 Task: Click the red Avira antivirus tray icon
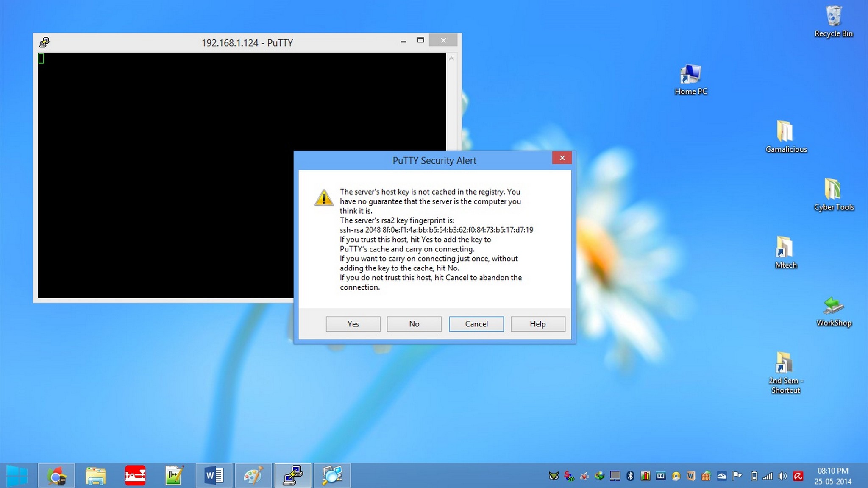(x=798, y=476)
